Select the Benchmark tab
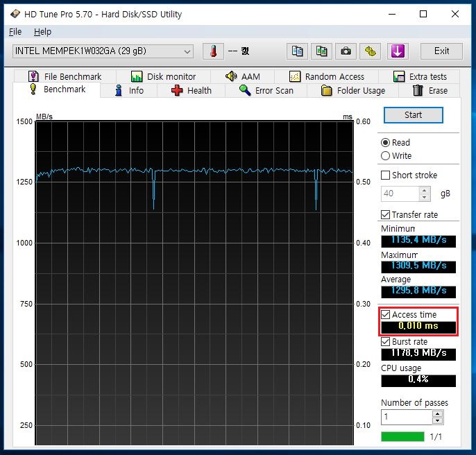The width and height of the screenshot is (476, 455). tap(57, 89)
